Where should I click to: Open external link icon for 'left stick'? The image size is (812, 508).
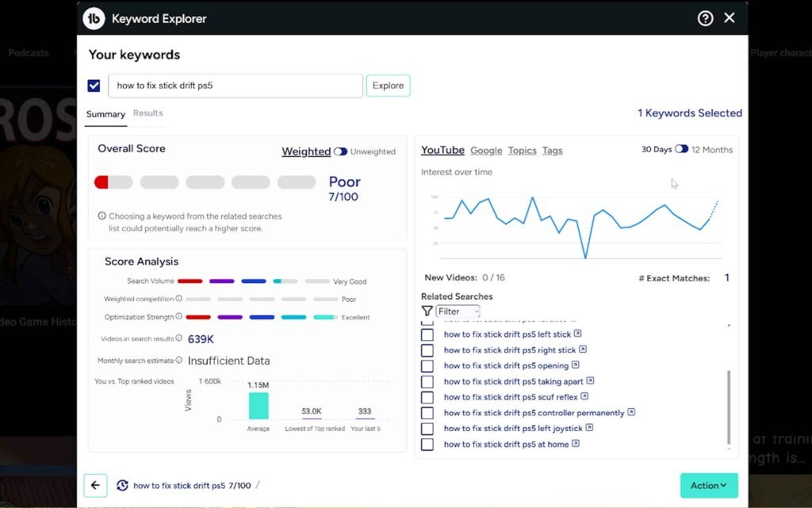578,334
